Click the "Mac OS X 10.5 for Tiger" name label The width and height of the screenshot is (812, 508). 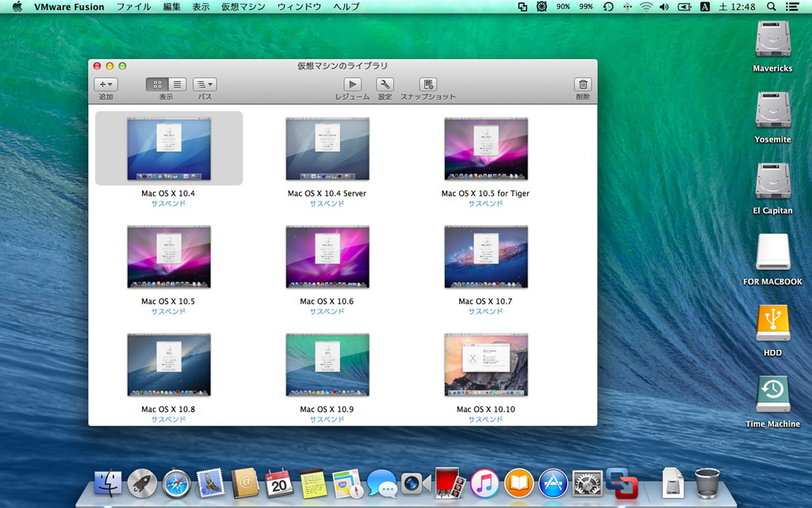click(485, 194)
